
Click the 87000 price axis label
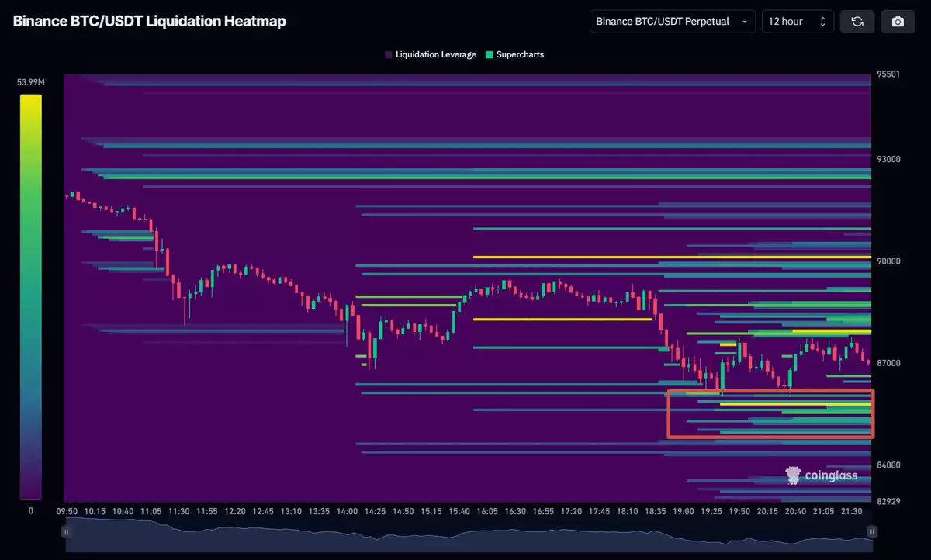[x=888, y=363]
